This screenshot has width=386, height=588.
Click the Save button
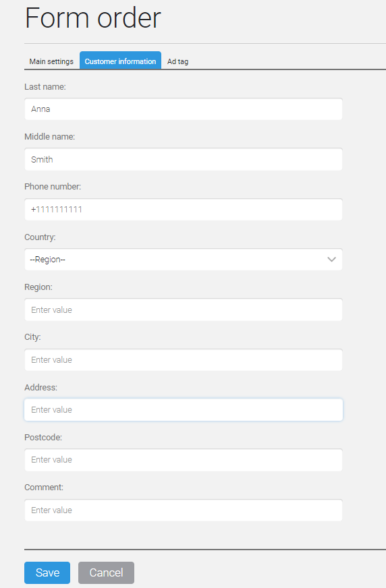(47, 572)
